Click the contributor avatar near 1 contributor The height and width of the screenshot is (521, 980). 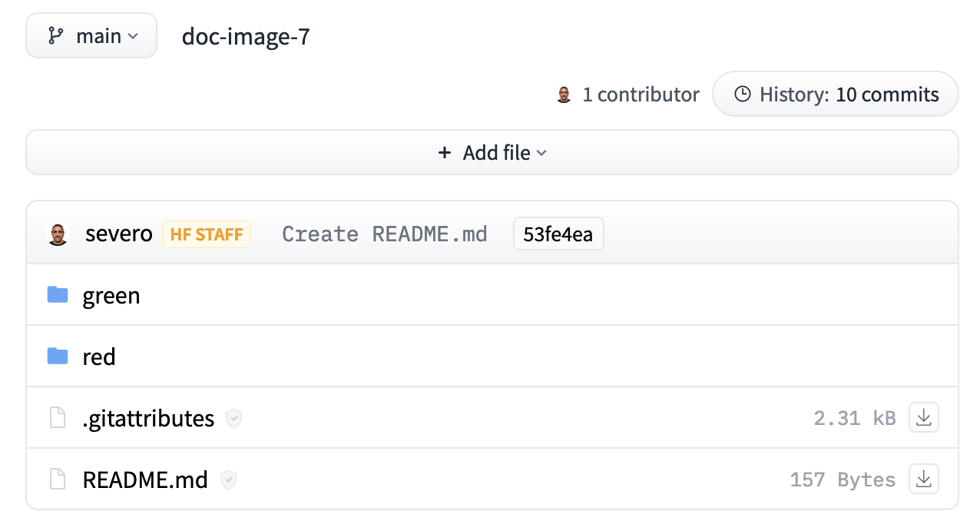(564, 95)
